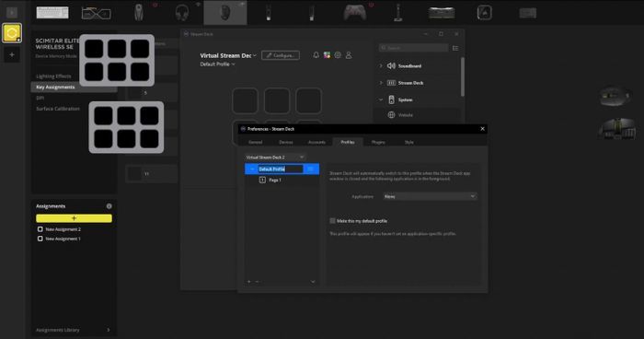Select the headset device icon in top bar
644x339 pixels.
182,13
